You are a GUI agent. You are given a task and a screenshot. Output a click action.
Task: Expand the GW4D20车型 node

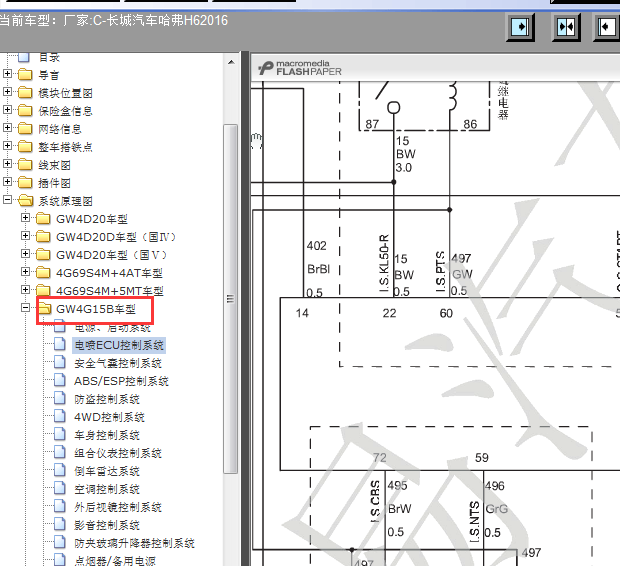coord(25,218)
